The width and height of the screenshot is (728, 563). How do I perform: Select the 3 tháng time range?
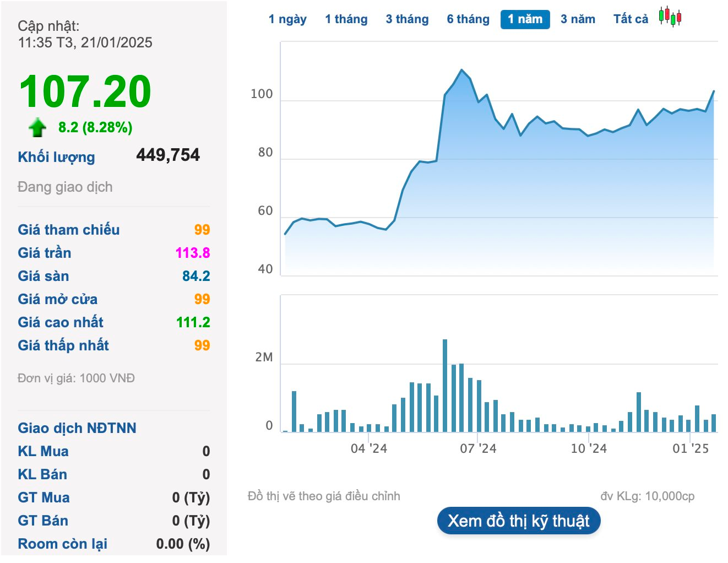click(x=407, y=19)
